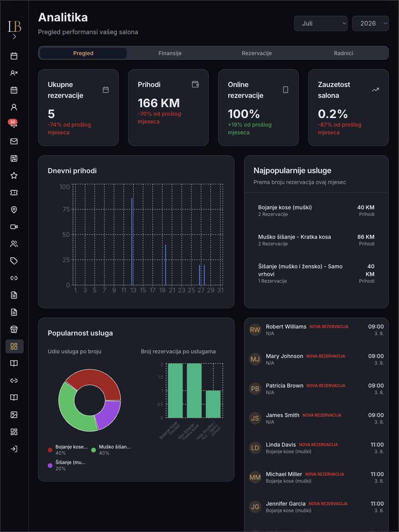Open the video camera icon

pos(14,227)
